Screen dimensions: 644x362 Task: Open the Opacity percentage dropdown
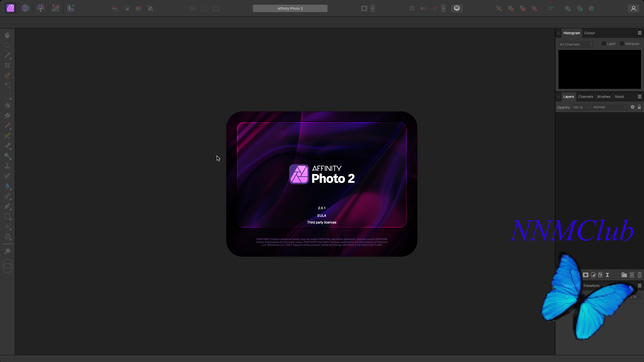(x=588, y=107)
